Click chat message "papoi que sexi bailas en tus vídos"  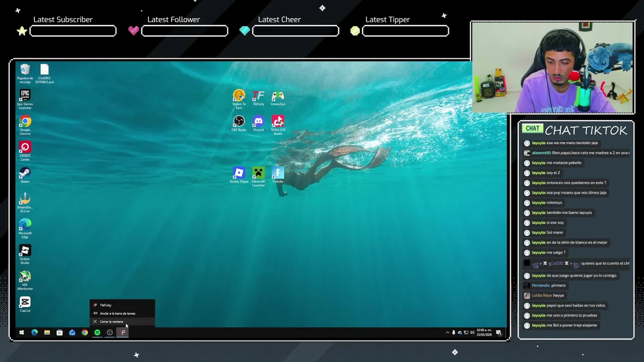[x=576, y=305]
